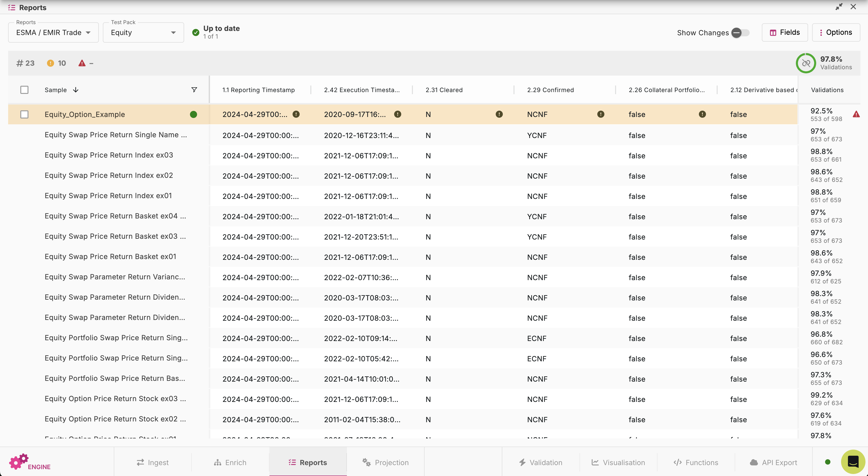Open the API Export tab

coord(773,462)
